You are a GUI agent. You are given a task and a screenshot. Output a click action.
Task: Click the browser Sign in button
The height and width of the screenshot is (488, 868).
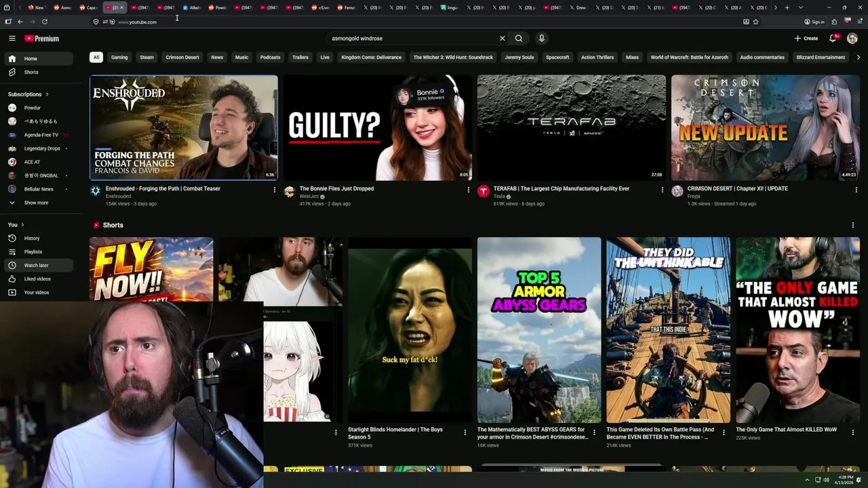(814, 22)
